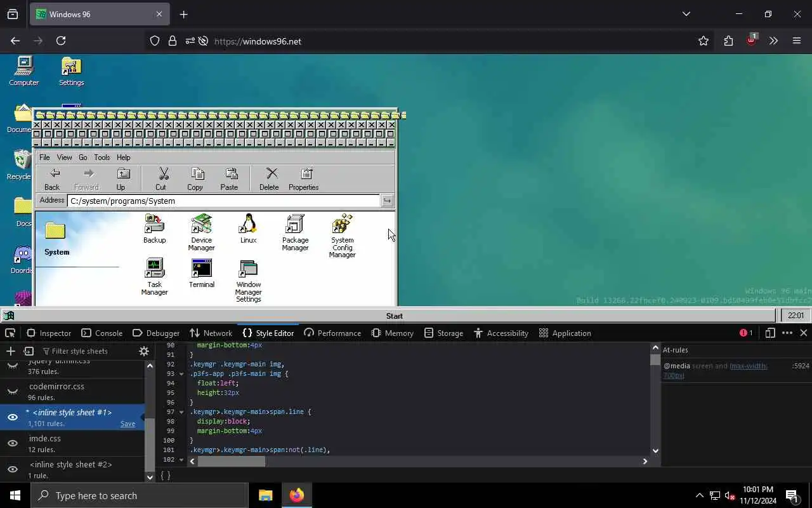Image resolution: width=812 pixels, height=508 pixels.
Task: Click the Copy toolbar button
Action: point(195,179)
